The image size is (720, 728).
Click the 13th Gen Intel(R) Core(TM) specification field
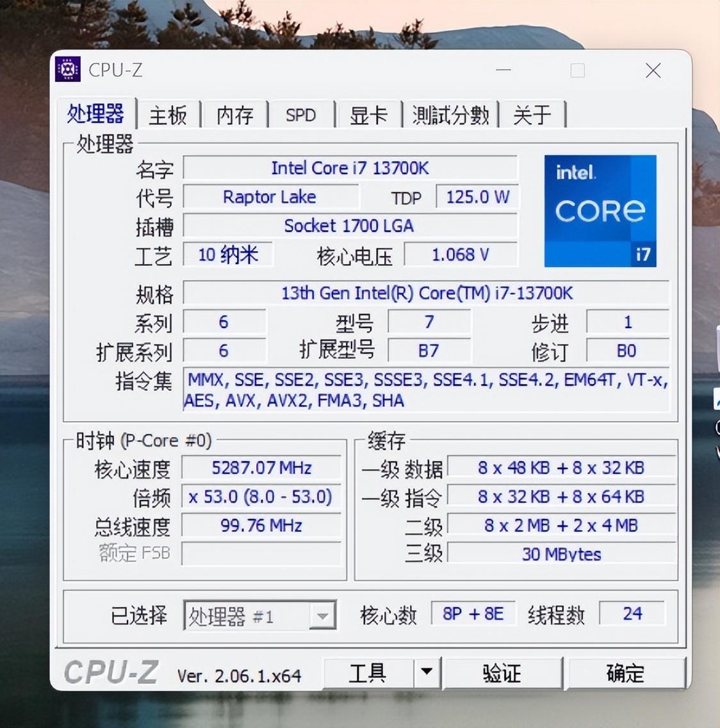click(426, 292)
